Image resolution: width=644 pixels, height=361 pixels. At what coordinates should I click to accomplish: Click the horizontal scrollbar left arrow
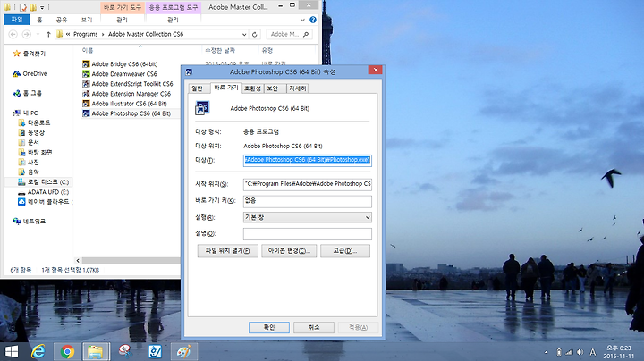coord(78,261)
